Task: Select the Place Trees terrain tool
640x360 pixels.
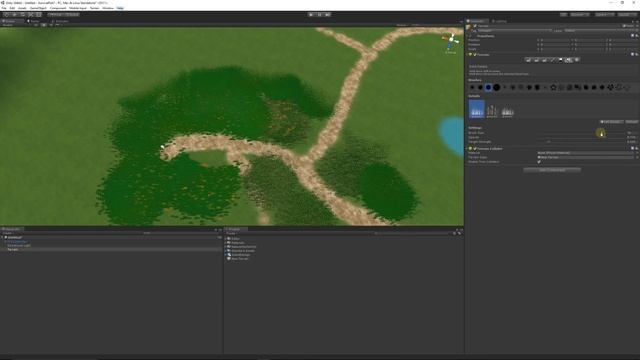Action: coord(560,60)
